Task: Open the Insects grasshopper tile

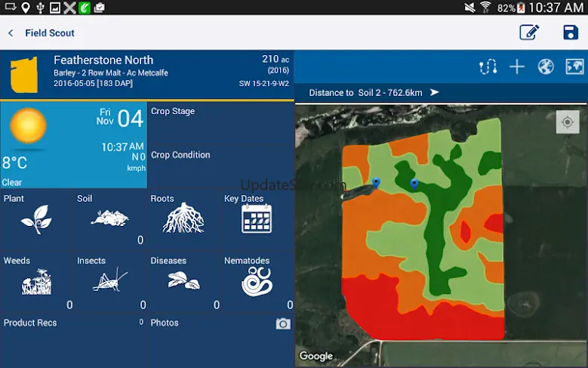Action: click(x=110, y=282)
